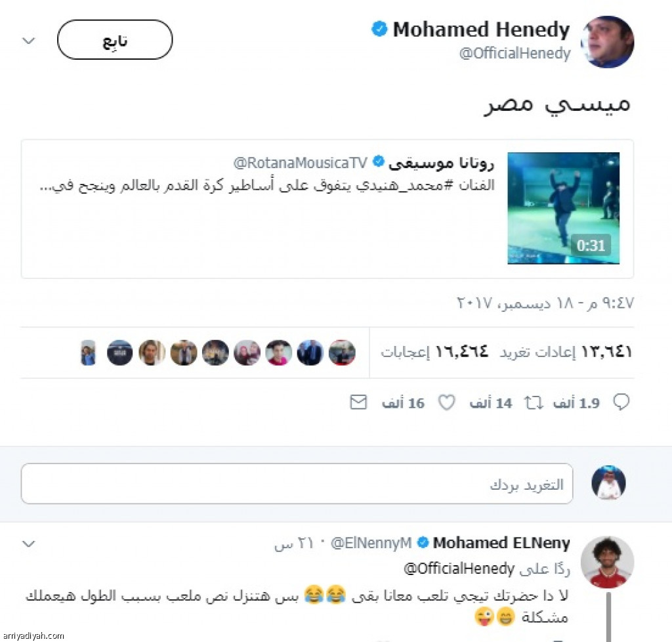Click the tweet your reply input field
Image resolution: width=672 pixels, height=642 pixels.
(297, 483)
